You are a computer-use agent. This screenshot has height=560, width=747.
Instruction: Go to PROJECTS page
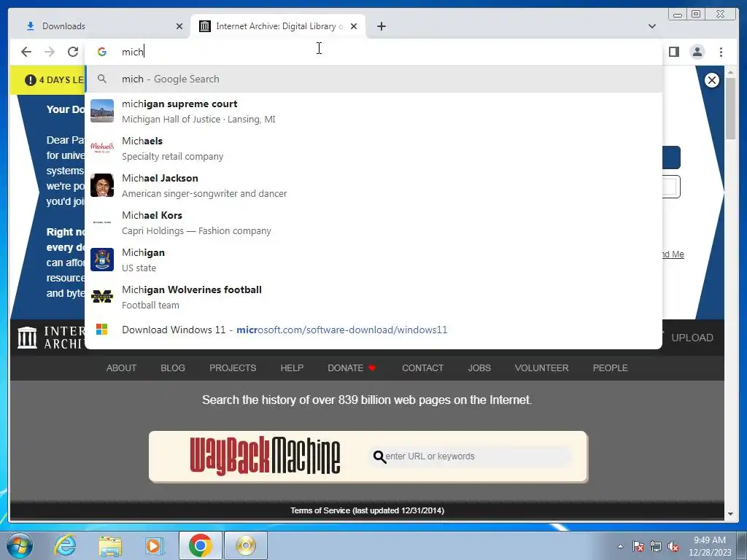tap(233, 368)
